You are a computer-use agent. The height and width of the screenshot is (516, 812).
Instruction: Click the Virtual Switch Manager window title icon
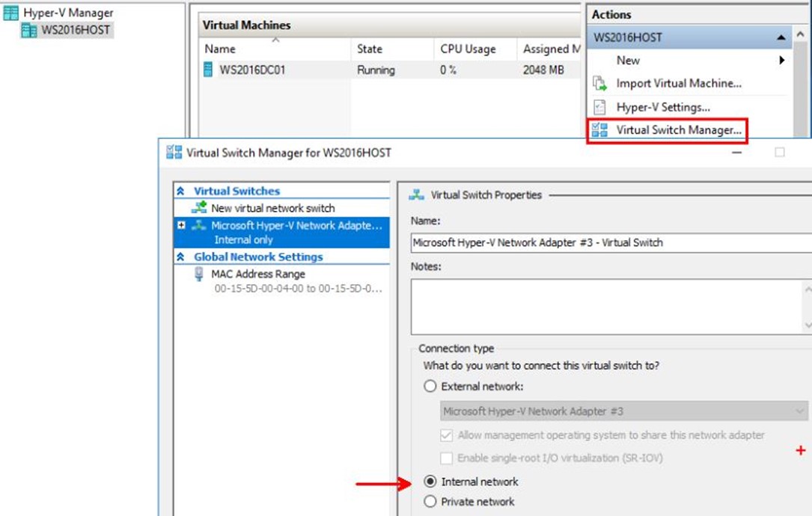click(x=174, y=152)
